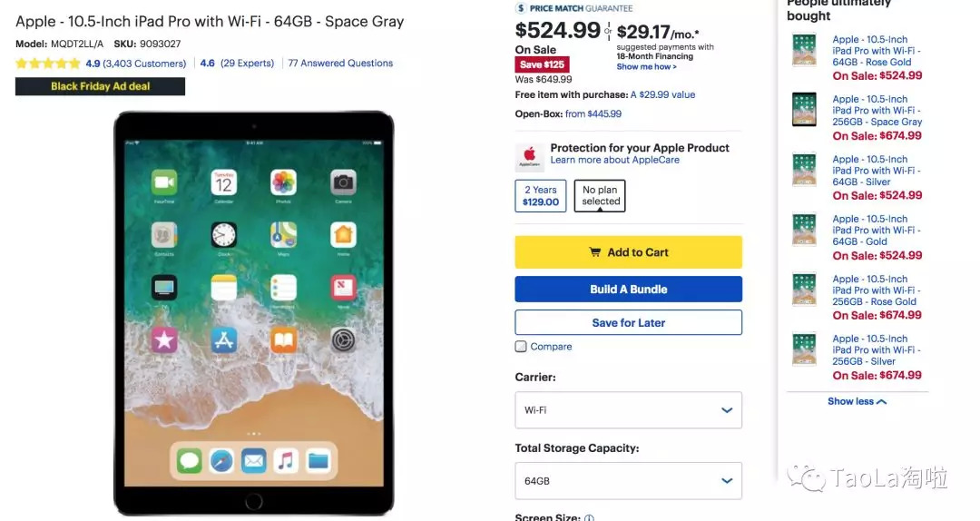Click Show me how financing link
The height and width of the screenshot is (521, 980).
[x=646, y=67]
